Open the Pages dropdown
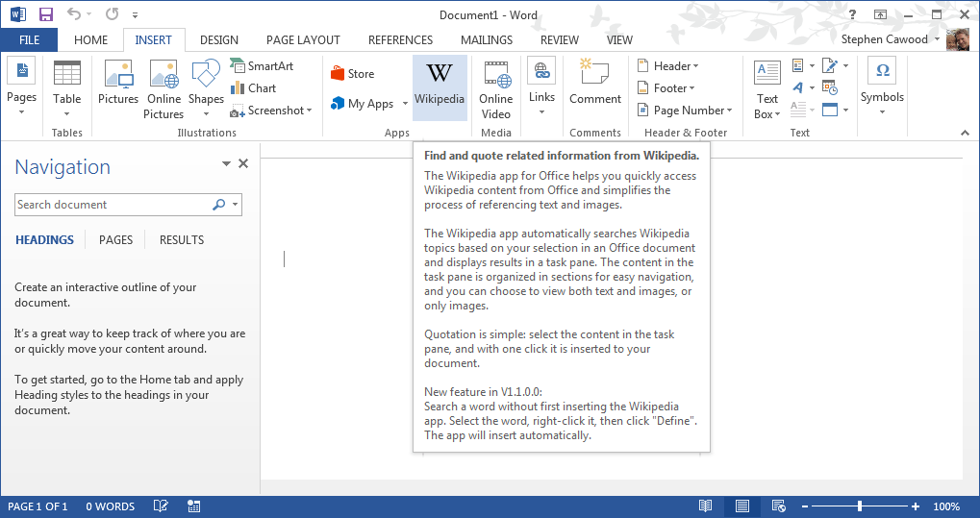Screen dimensions: 980x518 (x=21, y=88)
